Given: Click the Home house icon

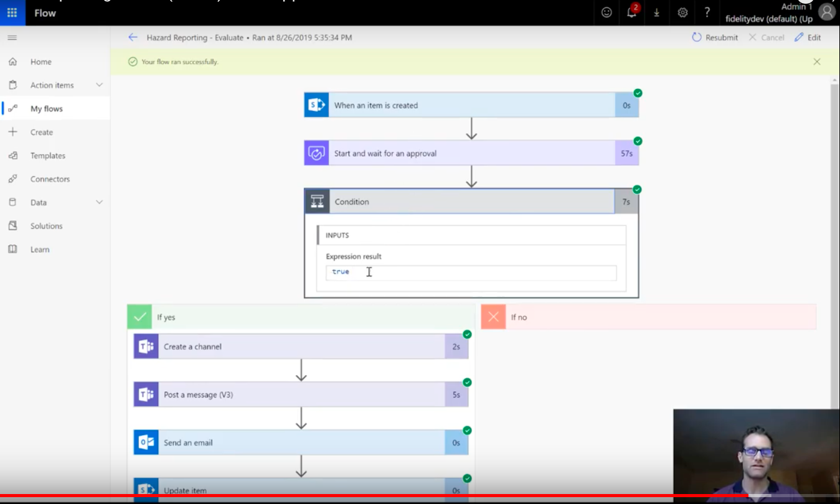Looking at the screenshot, I should (12, 62).
